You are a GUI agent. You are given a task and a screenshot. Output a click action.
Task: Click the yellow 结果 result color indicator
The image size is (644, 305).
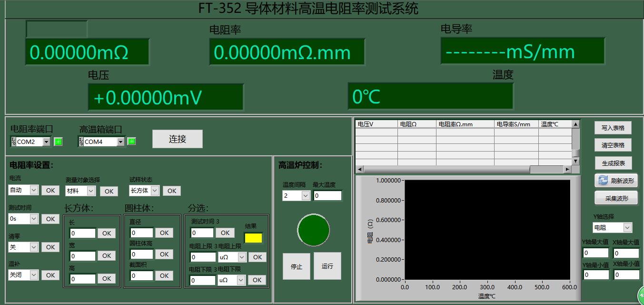253,238
